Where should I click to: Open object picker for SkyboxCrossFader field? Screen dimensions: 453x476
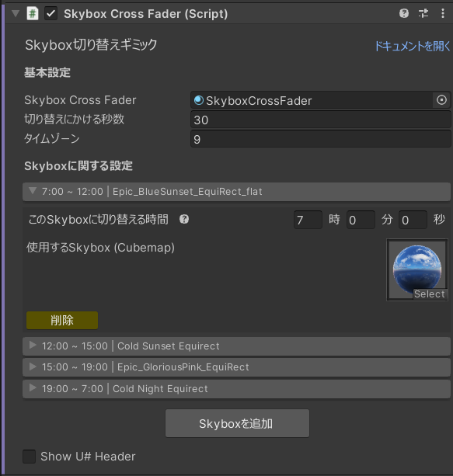(441, 100)
